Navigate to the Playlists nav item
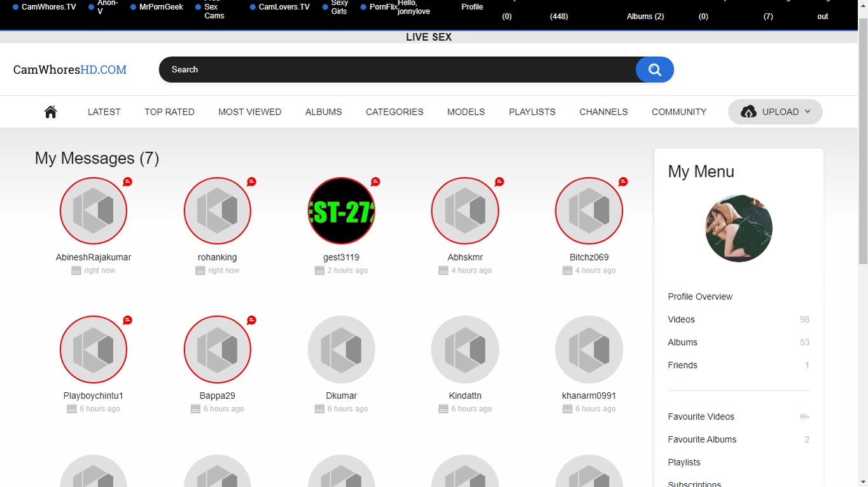 pos(532,112)
